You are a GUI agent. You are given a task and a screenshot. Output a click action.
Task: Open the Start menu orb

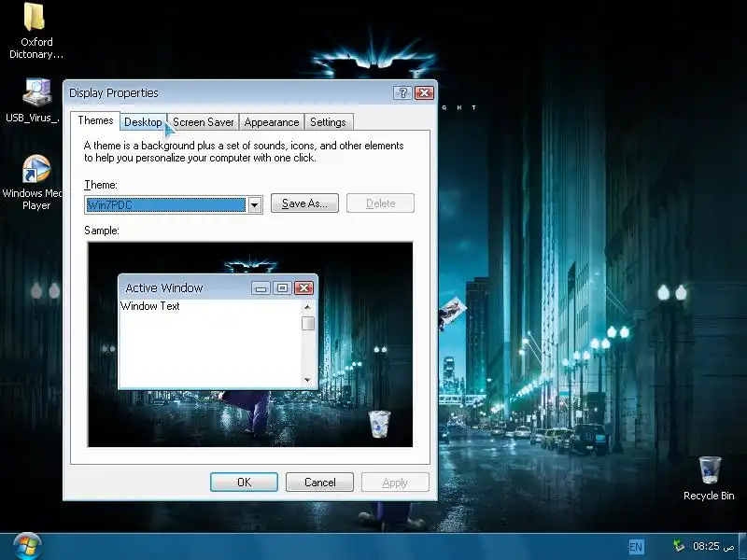click(27, 546)
